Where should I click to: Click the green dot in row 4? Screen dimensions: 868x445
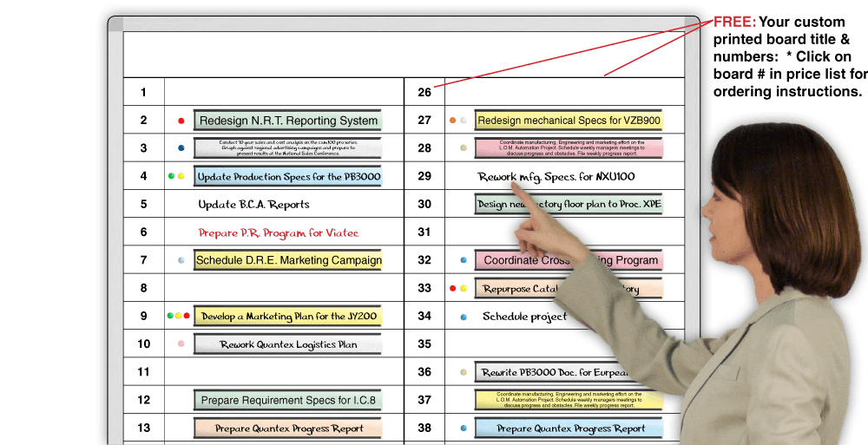coord(172,176)
